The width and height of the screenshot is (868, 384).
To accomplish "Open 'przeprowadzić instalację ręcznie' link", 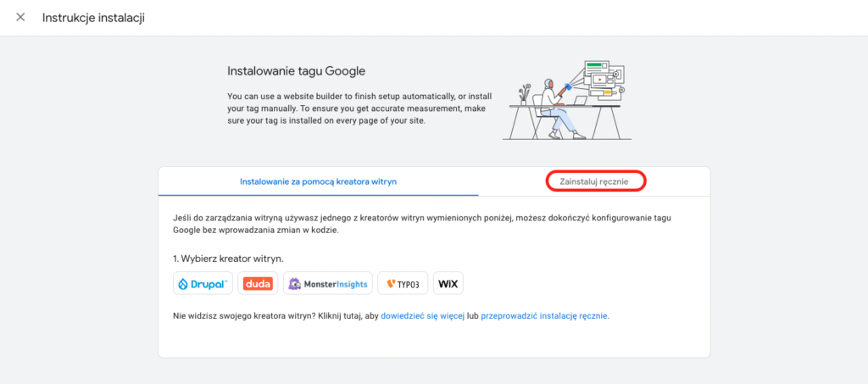I will tap(544, 316).
